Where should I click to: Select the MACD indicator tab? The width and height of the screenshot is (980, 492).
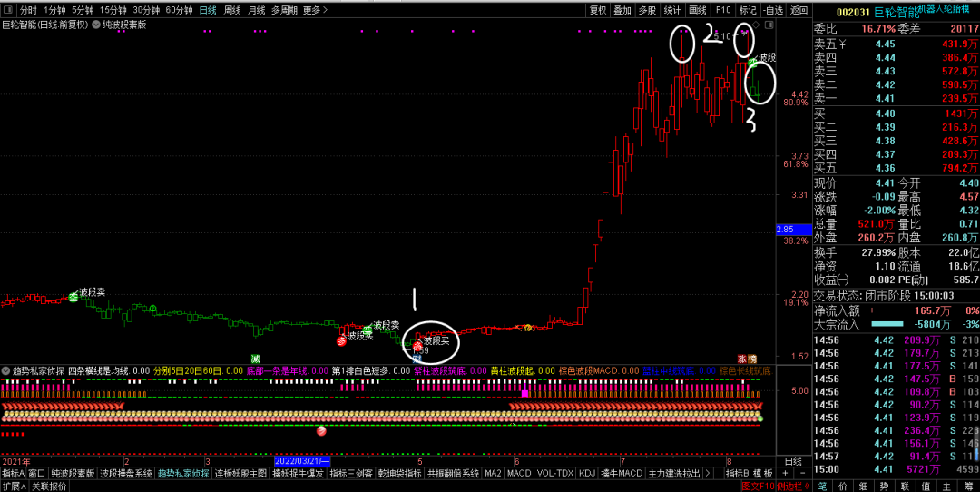pyautogui.click(x=519, y=473)
